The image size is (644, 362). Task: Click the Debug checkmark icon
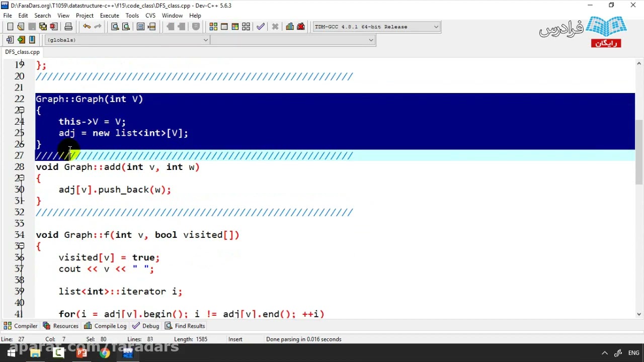tap(261, 27)
